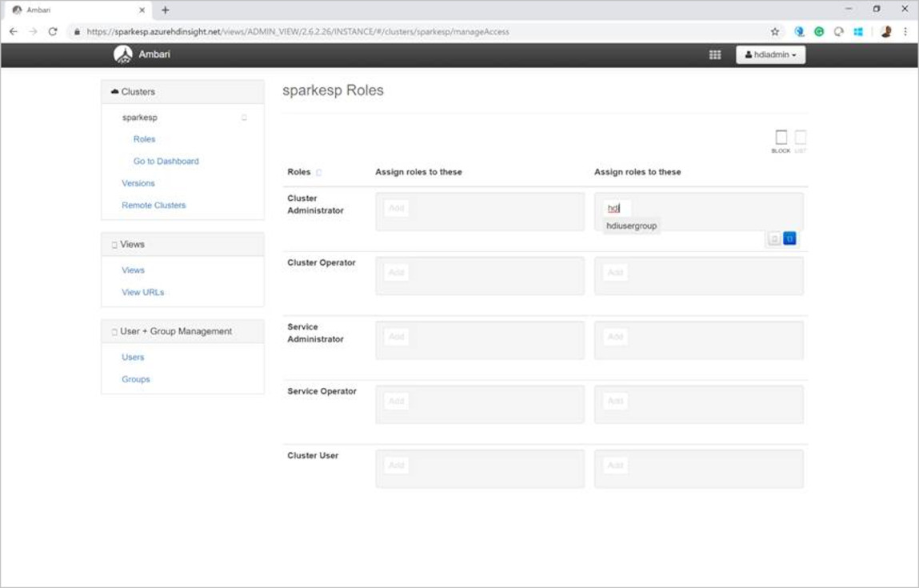Reload the page
The image size is (919, 588).
click(x=53, y=32)
